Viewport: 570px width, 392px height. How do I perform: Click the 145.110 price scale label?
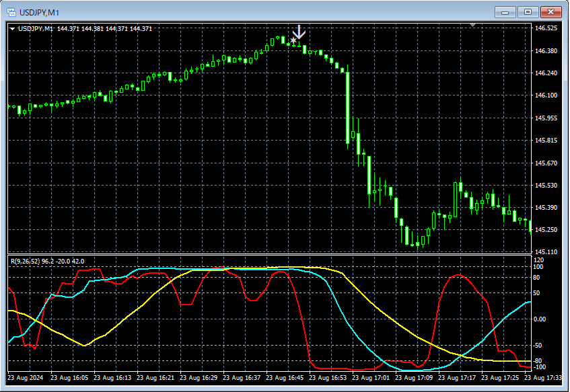click(546, 251)
